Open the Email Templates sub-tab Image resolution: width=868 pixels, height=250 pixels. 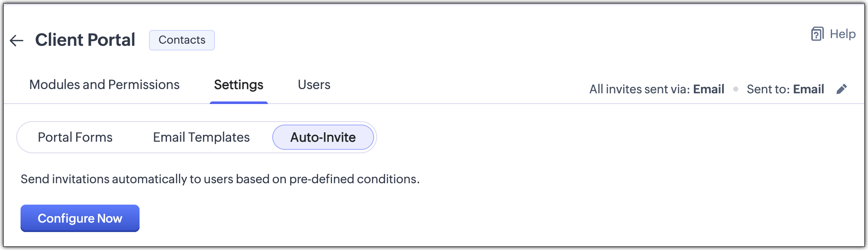pyautogui.click(x=201, y=137)
